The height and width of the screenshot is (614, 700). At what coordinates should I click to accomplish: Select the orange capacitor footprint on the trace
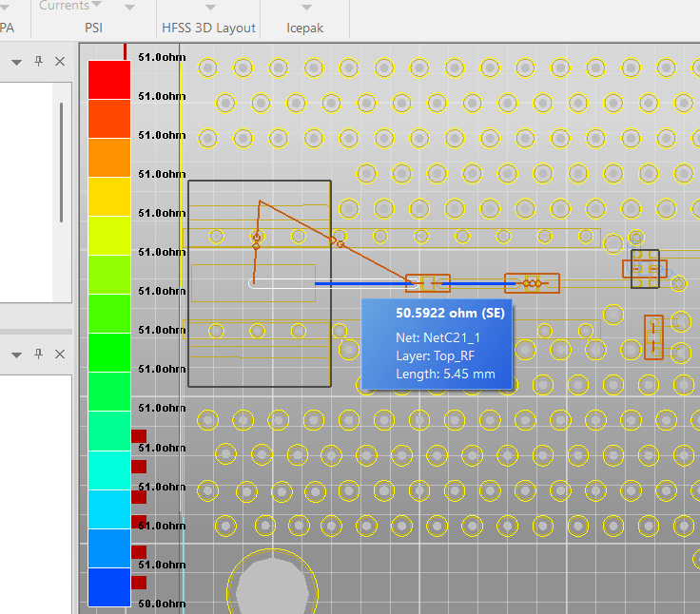click(428, 283)
